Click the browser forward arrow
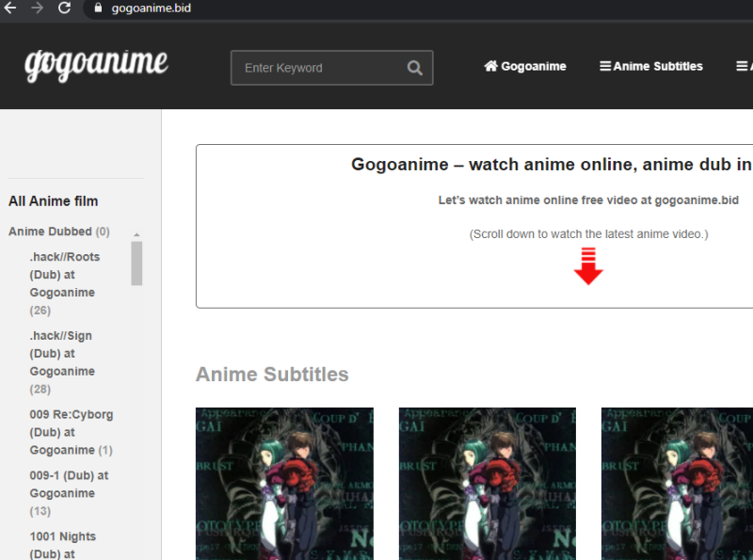 [x=38, y=10]
